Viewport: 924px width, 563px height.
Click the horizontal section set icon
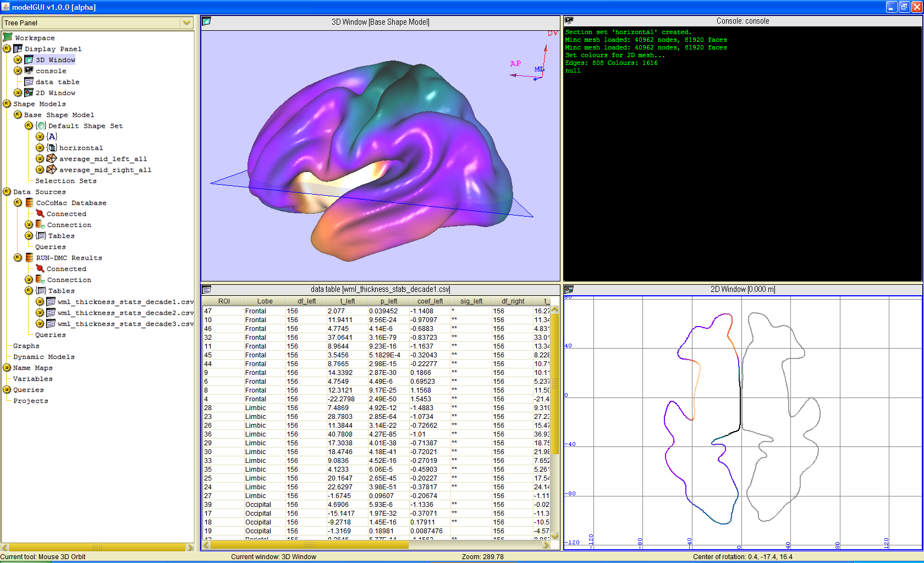click(x=52, y=148)
